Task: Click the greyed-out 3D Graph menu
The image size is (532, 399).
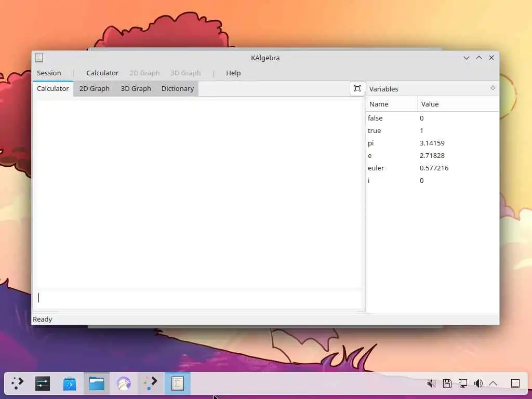Action: (185, 73)
